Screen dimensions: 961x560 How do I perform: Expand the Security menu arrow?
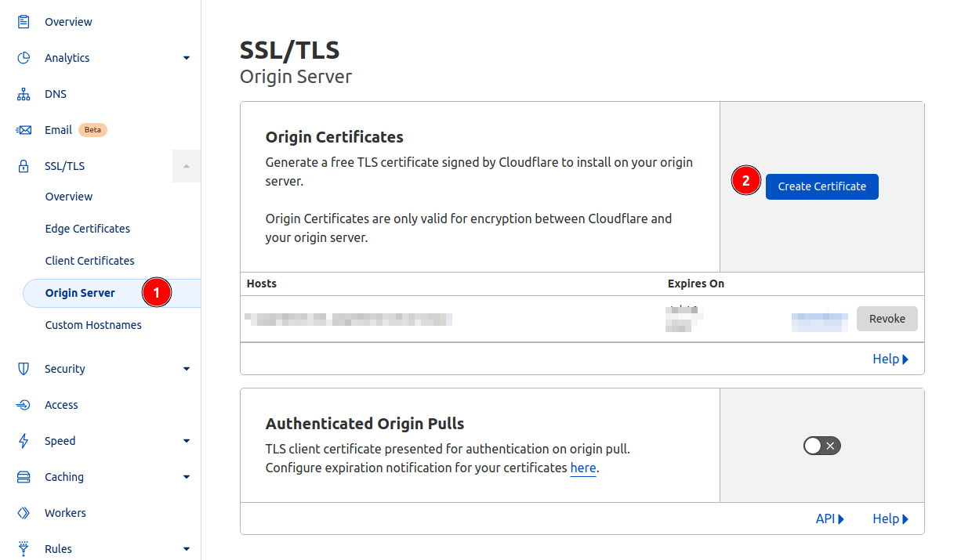click(187, 369)
